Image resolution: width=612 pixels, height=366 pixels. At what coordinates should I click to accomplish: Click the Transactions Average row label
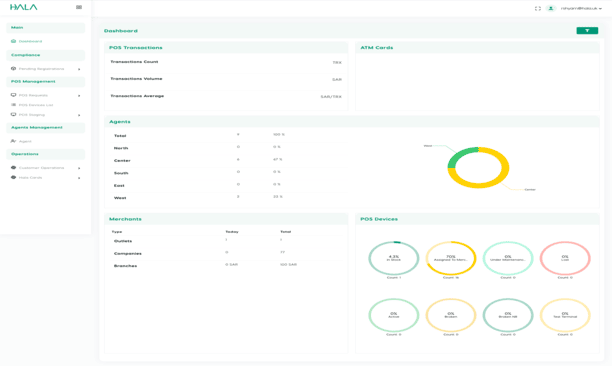(137, 96)
